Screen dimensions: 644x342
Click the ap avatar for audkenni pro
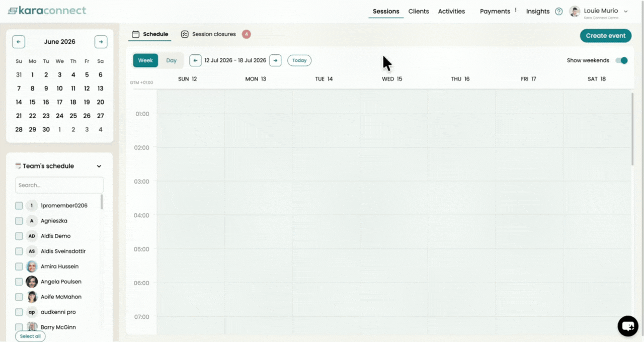point(32,312)
